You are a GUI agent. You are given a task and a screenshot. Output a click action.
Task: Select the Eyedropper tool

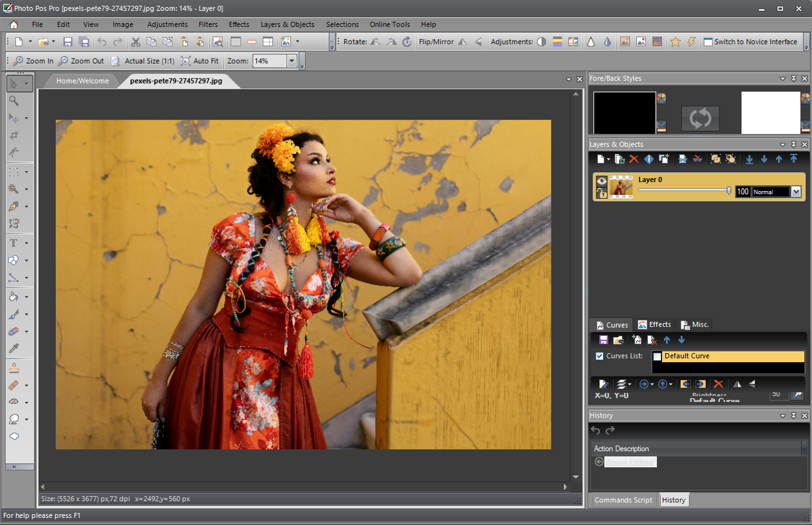(x=14, y=348)
